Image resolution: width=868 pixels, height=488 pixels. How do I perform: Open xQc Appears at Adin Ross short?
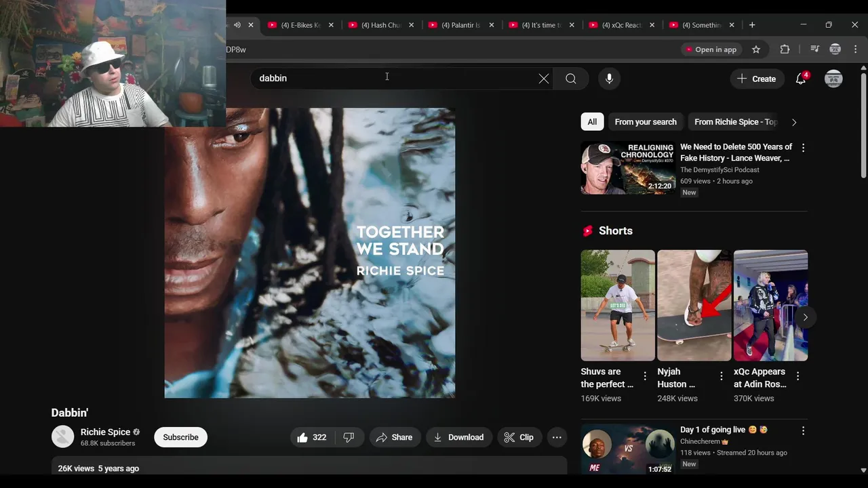(x=770, y=306)
